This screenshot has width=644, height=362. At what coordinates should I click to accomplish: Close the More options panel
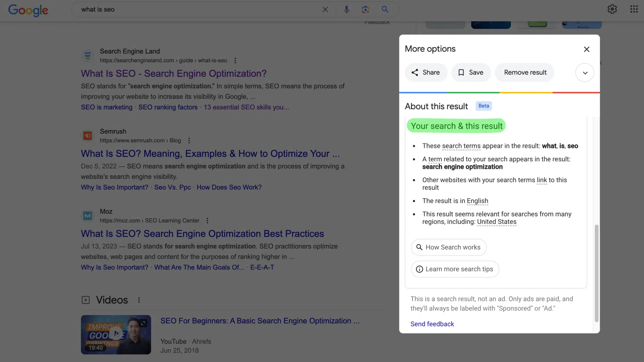pos(586,49)
